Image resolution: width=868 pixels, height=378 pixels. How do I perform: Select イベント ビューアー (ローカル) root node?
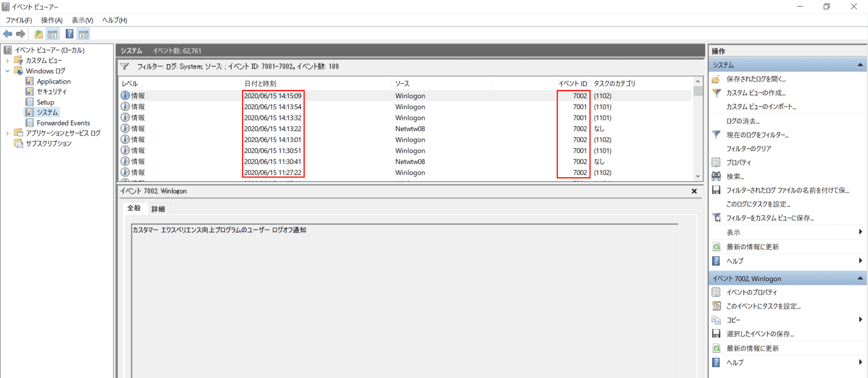coord(49,50)
